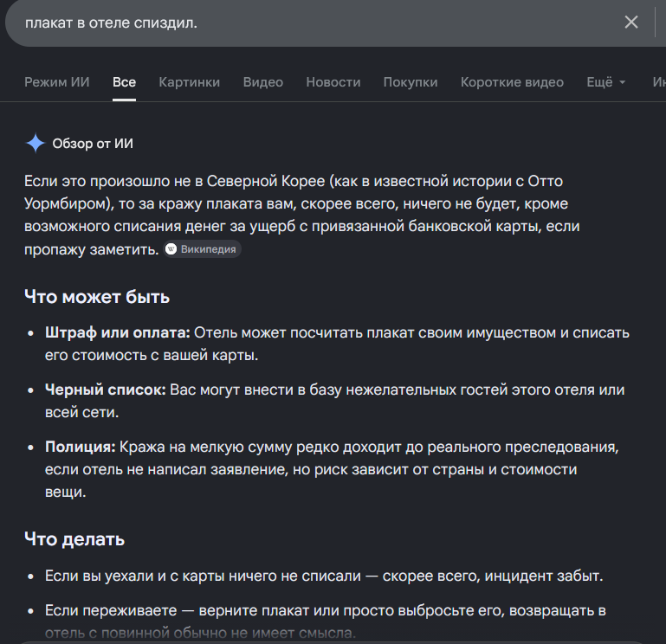The image size is (666, 644).
Task: Switch to Покупки results
Action: coord(411,82)
